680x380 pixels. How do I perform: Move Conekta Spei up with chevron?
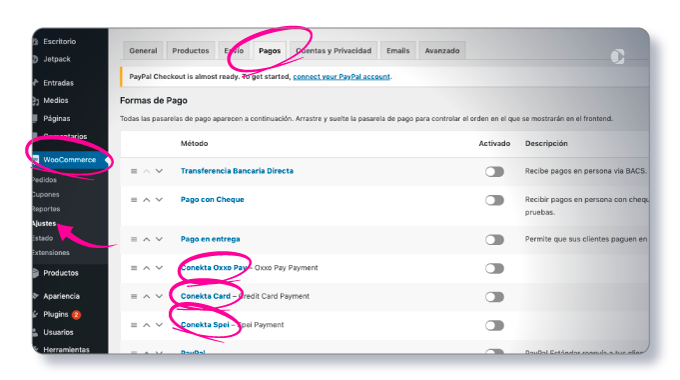(147, 325)
